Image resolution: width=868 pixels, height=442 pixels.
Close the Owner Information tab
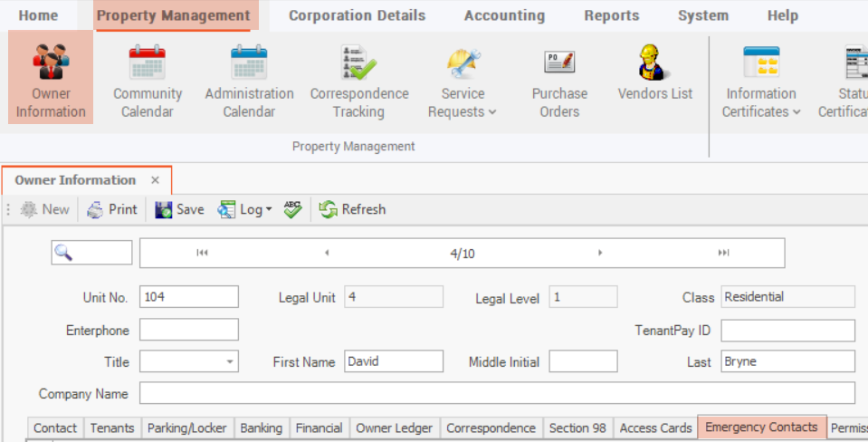(x=155, y=180)
